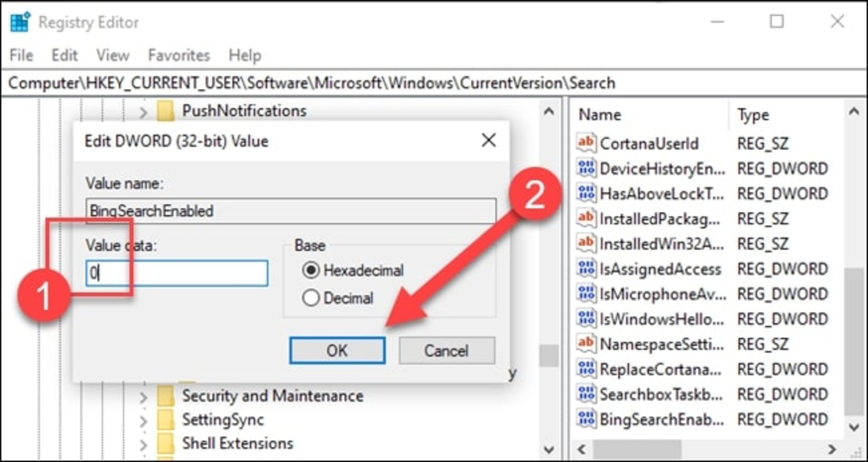Viewport: 868px width, 462px height.
Task: Select the Shell Extensions tree key
Action: tap(238, 443)
